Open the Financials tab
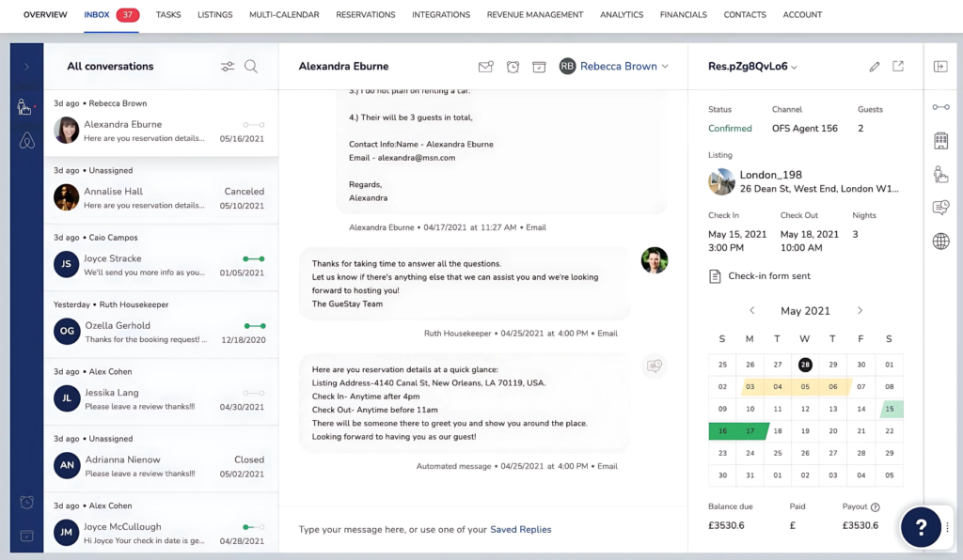The width and height of the screenshot is (963, 560). tap(684, 15)
